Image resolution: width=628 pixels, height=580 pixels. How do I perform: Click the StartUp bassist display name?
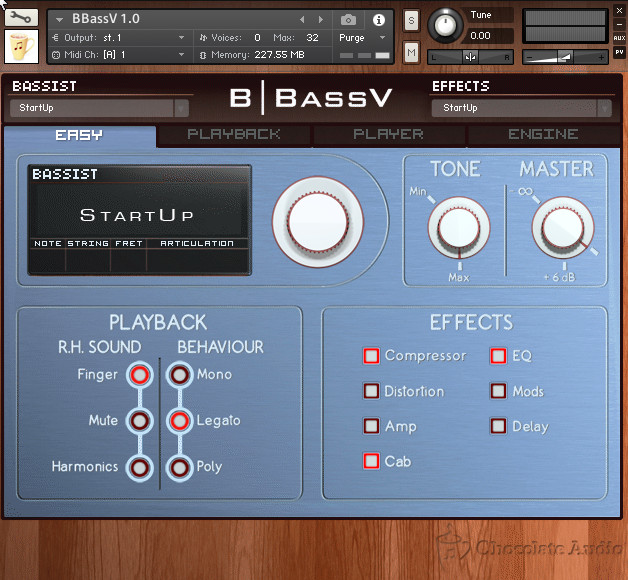tap(137, 215)
